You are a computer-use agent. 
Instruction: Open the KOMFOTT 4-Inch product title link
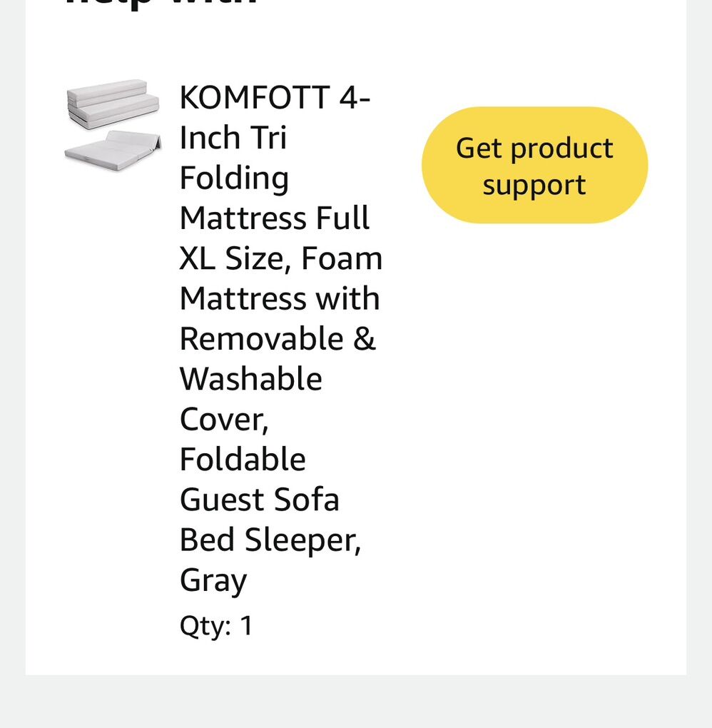(x=275, y=97)
